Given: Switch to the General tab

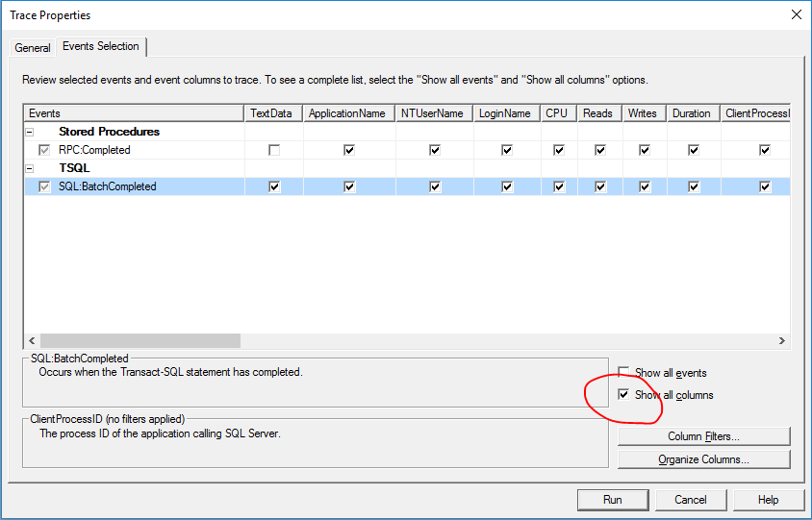Looking at the screenshot, I should coord(33,48).
